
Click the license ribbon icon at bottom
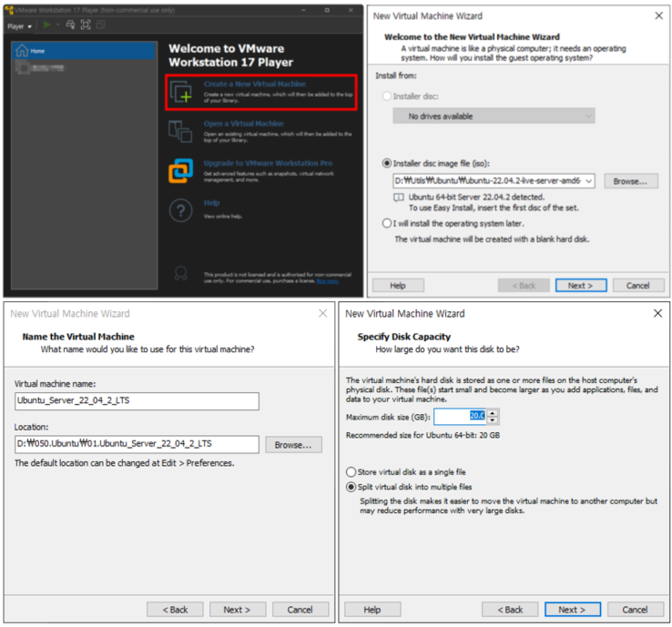pyautogui.click(x=180, y=273)
